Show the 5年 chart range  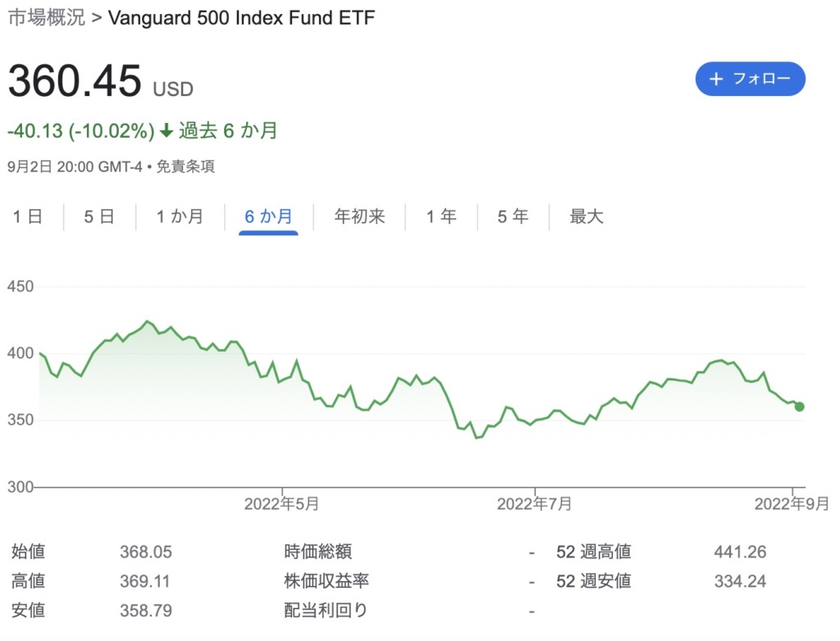tap(513, 216)
